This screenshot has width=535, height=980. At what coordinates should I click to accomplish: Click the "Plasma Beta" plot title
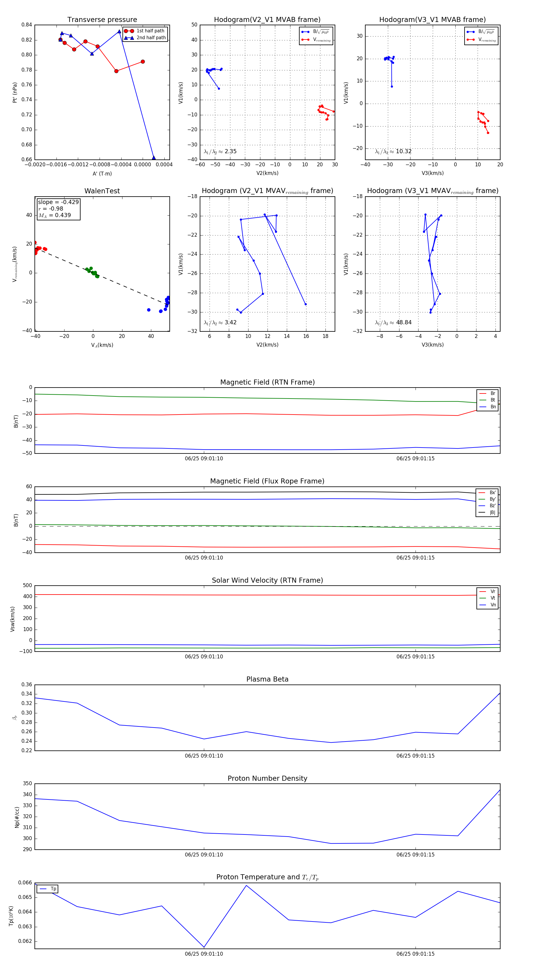[x=267, y=679]
